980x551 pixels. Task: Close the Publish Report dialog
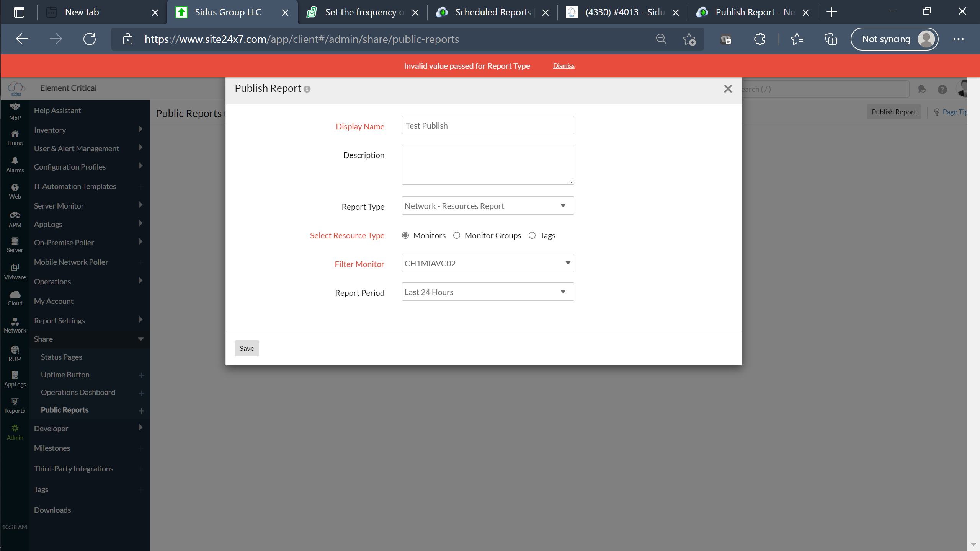coord(728,89)
